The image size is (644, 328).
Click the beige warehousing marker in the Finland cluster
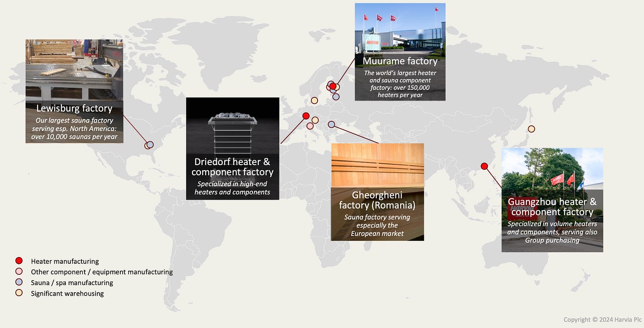[337, 87]
